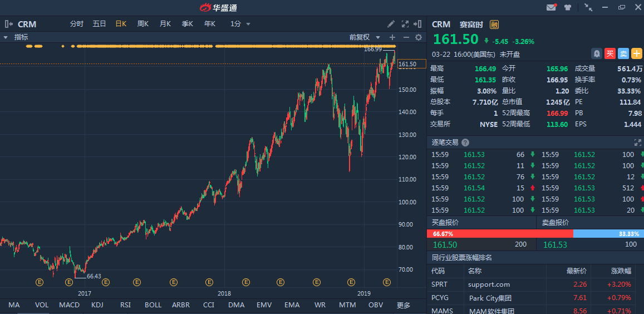Expand the chart to fullscreen
The height and width of the screenshot is (314, 644).
[405, 24]
